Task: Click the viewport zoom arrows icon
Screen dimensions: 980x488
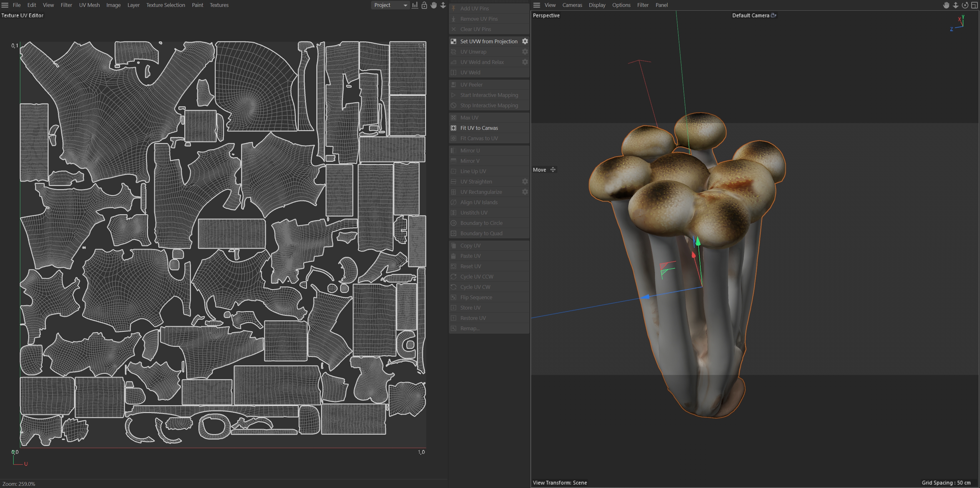Action: pyautogui.click(x=955, y=5)
